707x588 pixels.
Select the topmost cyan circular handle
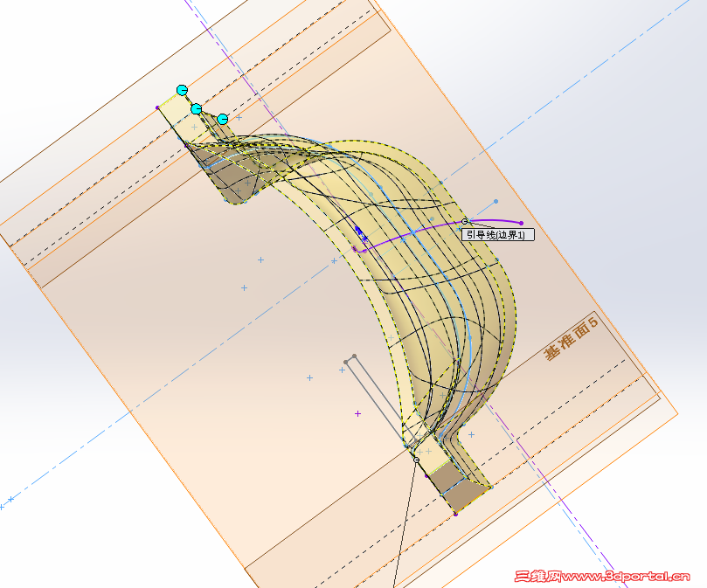(182, 90)
